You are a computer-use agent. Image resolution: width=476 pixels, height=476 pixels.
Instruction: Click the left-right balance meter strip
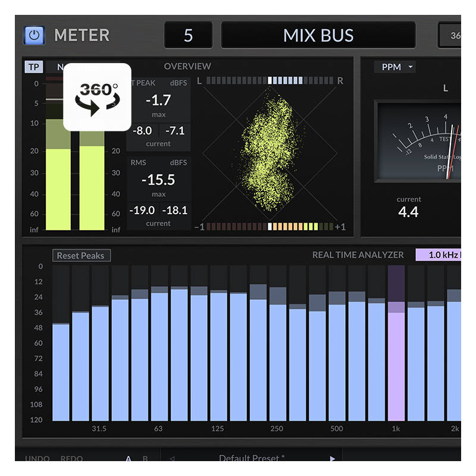[270, 80]
